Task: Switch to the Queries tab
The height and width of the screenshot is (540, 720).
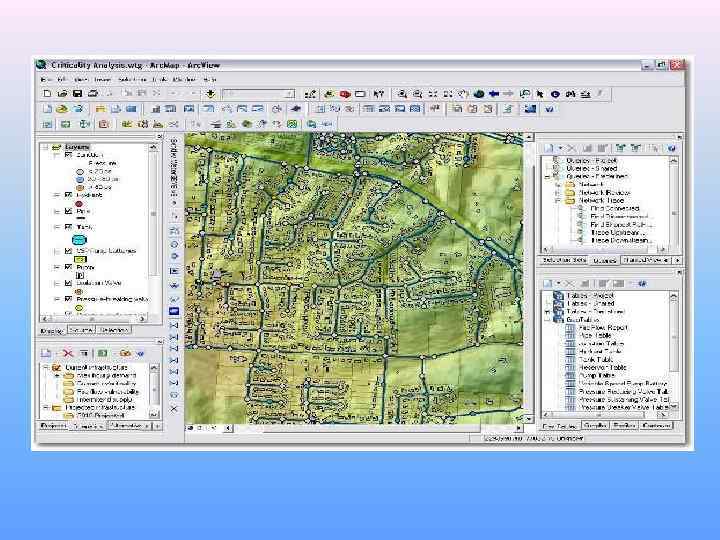Action: click(606, 260)
